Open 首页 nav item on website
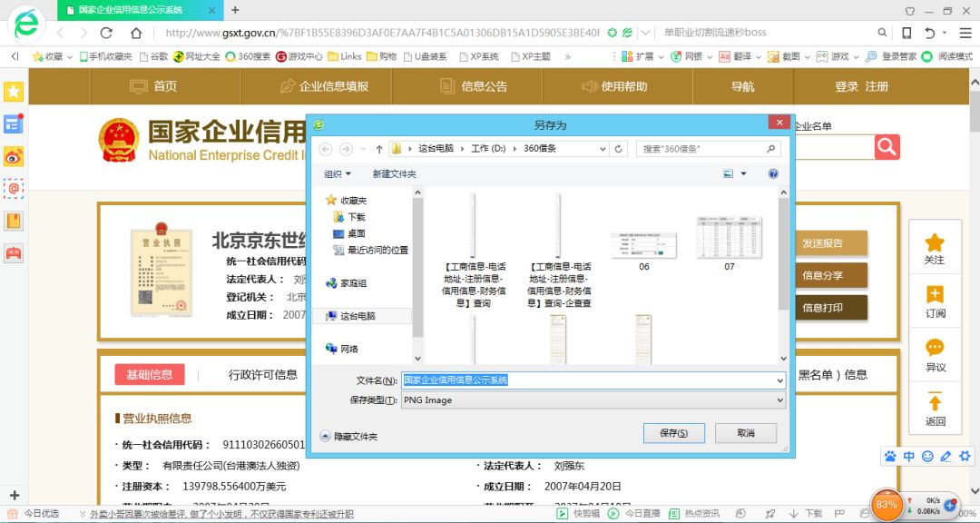This screenshot has width=980, height=523. point(153,86)
